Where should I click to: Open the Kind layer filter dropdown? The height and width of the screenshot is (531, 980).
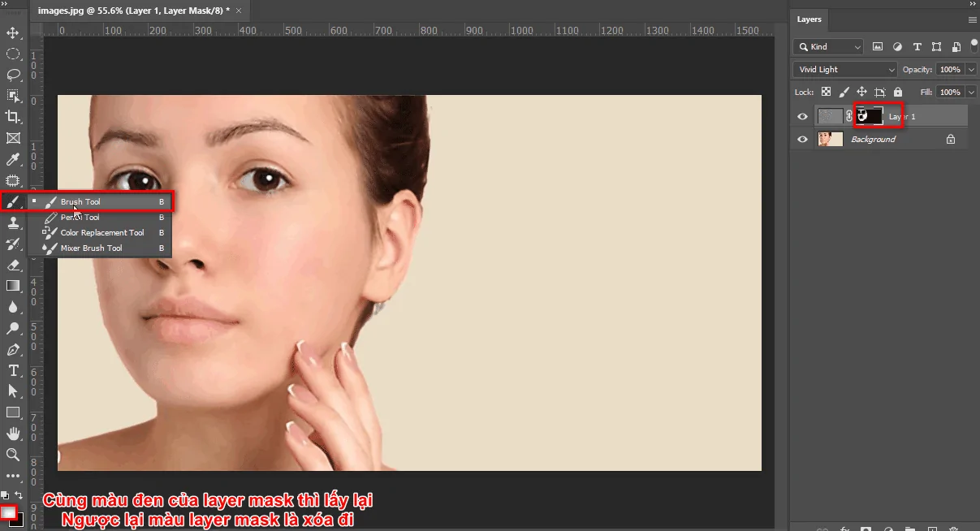pos(829,47)
